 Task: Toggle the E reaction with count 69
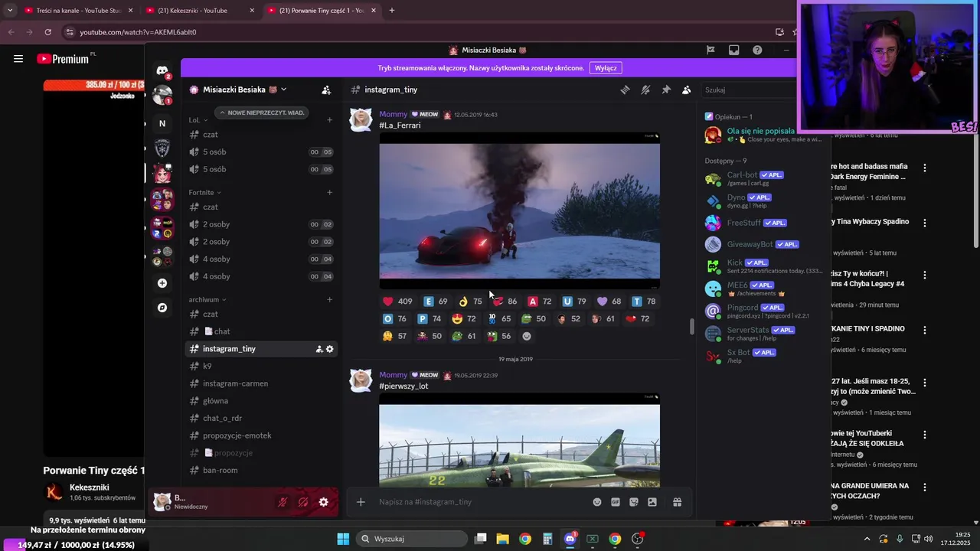point(436,302)
